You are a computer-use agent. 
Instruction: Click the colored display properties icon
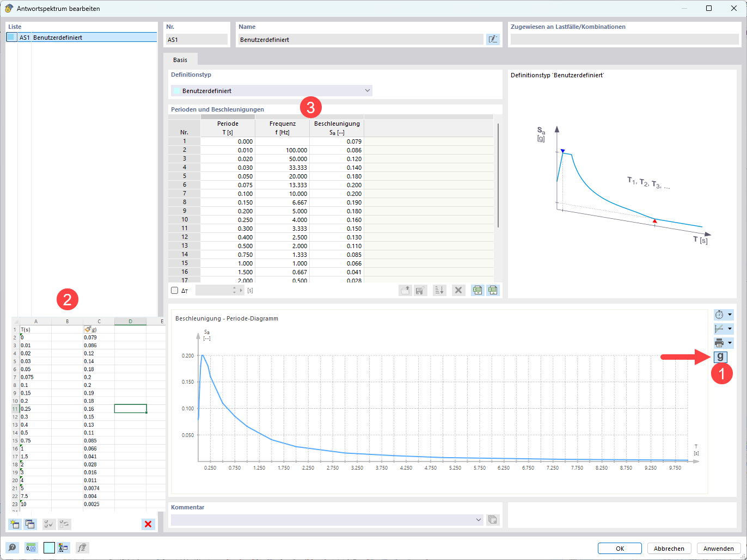[x=64, y=548]
